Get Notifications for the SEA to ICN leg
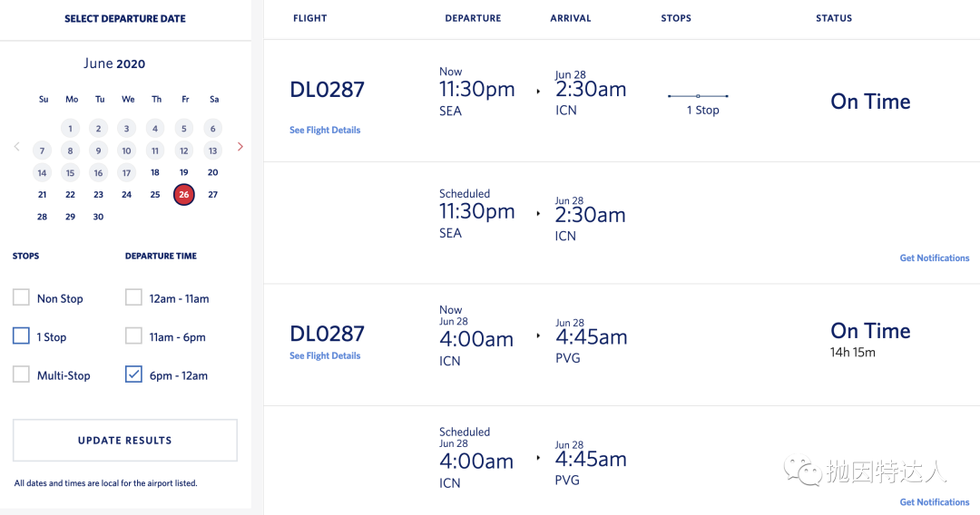Viewport: 980px width, 515px height. 934,258
